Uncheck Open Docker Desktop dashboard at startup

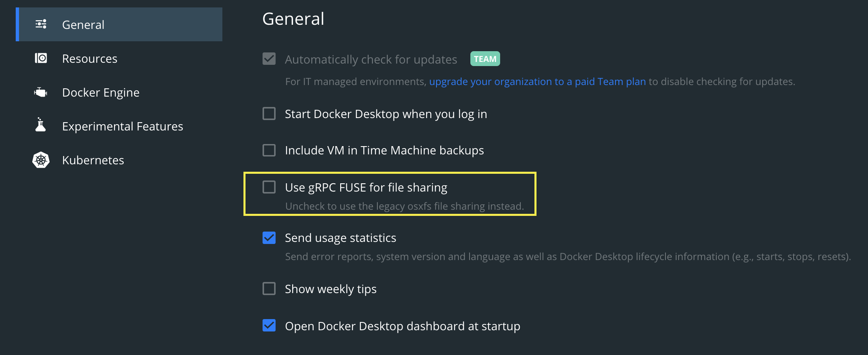[x=269, y=326]
